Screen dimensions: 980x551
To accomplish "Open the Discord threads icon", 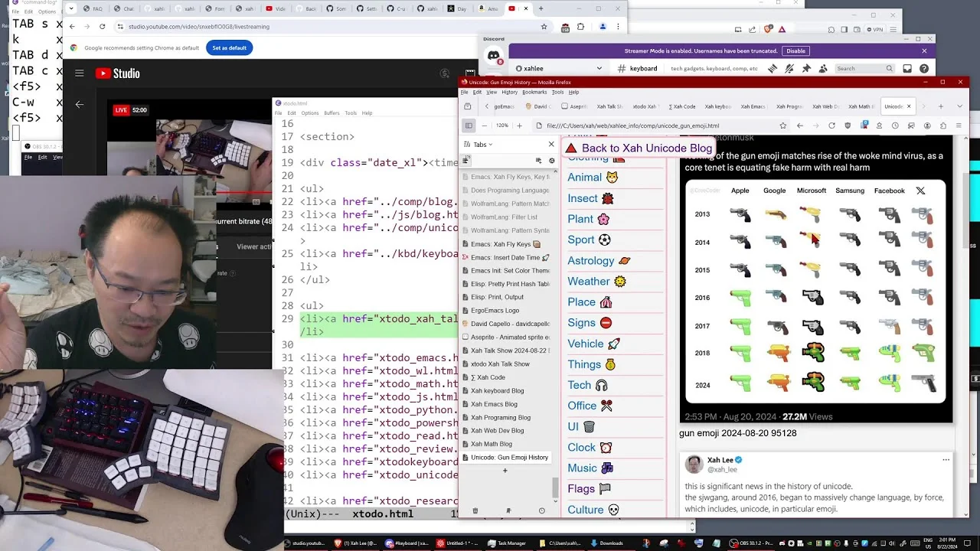I will 773,68.
